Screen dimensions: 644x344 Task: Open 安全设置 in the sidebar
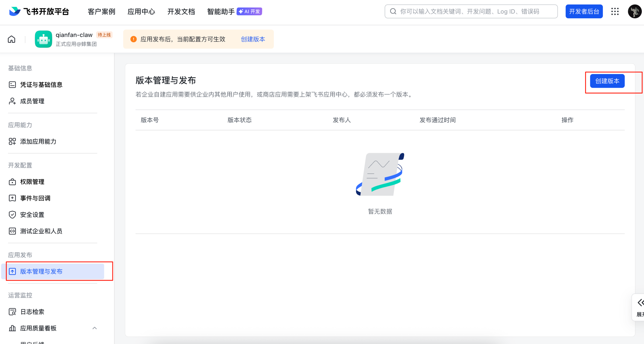(32, 215)
